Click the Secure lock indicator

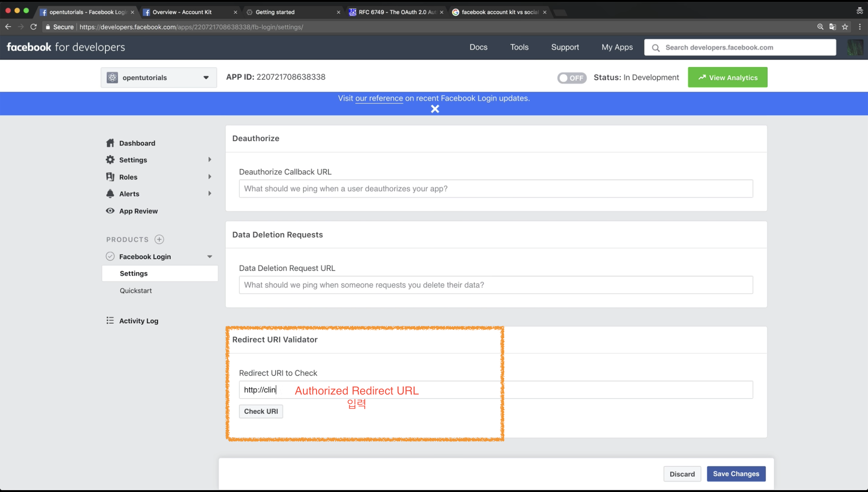(59, 27)
